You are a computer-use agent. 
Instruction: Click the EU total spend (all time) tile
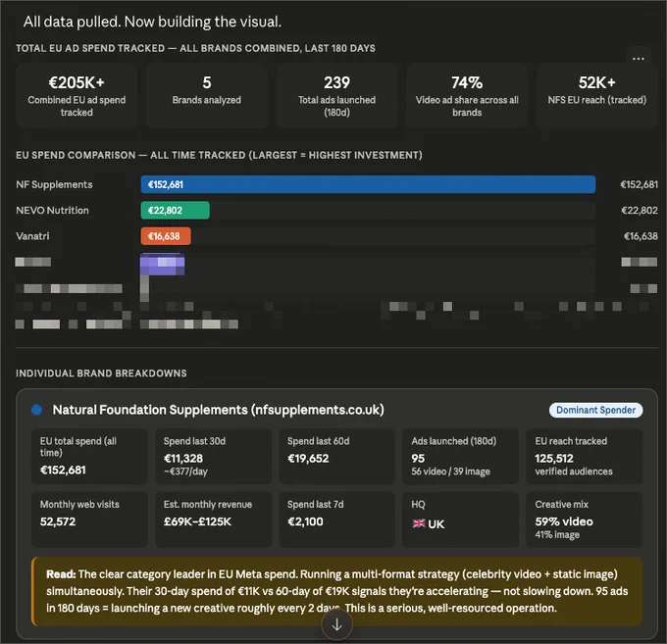coord(89,457)
